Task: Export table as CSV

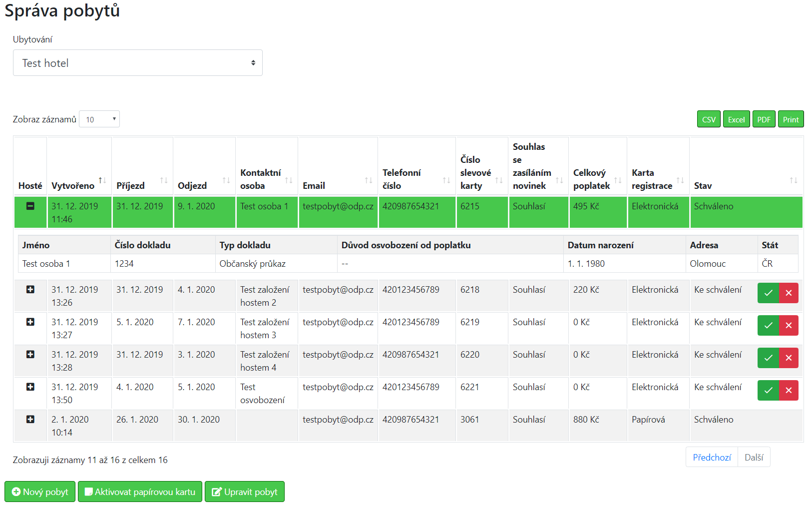Action: [x=709, y=119]
